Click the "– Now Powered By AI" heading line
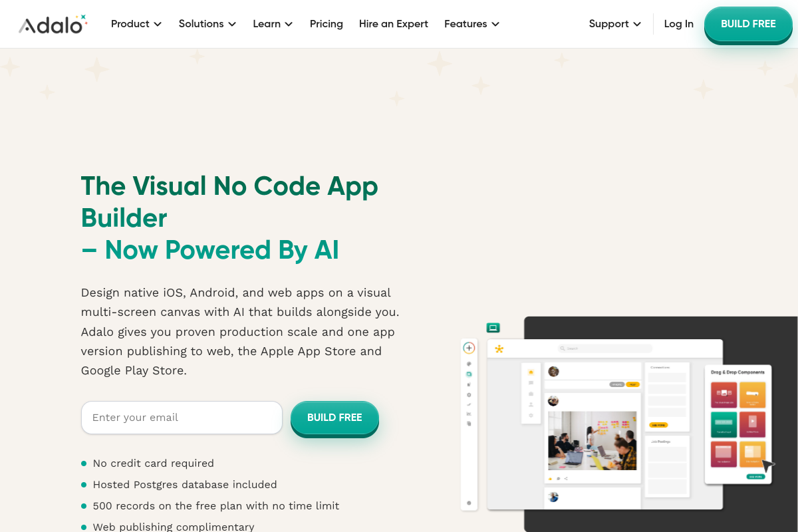The height and width of the screenshot is (532, 798). coord(210,250)
